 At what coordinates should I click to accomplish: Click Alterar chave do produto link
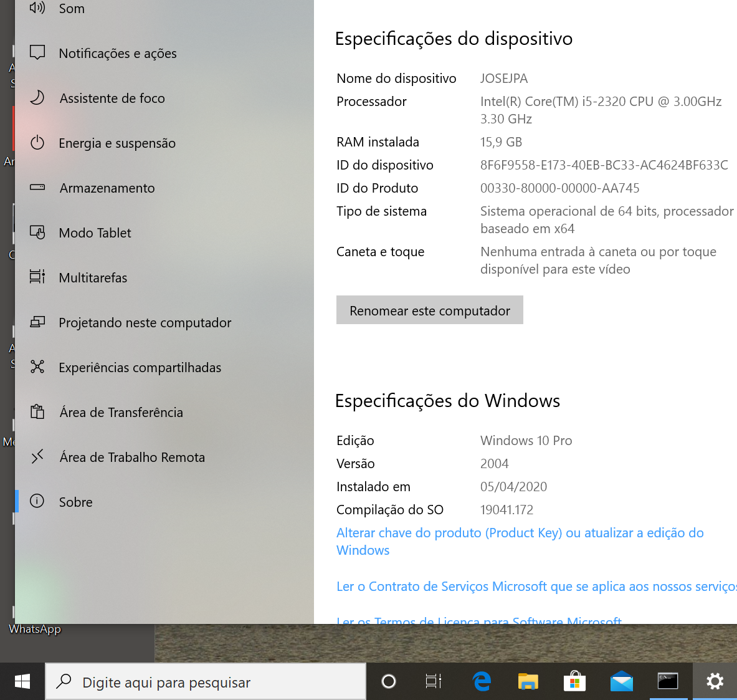point(520,542)
